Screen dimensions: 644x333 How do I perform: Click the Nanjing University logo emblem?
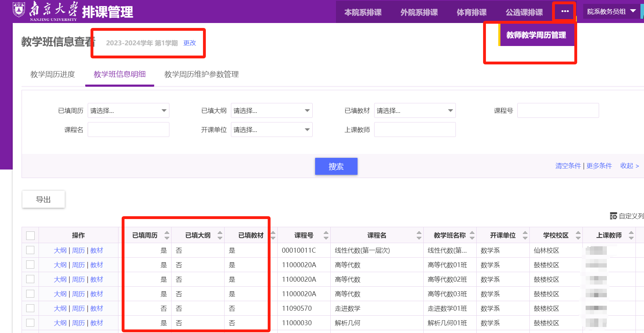point(19,10)
